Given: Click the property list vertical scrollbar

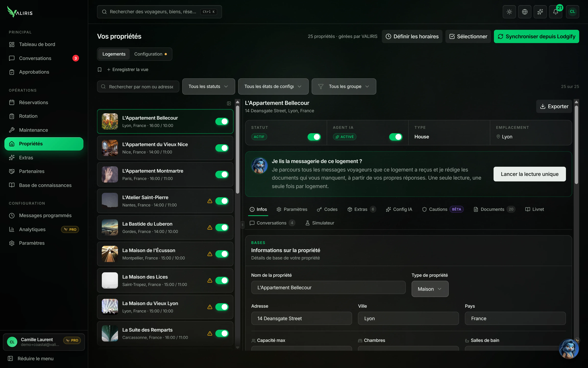Looking at the screenshot, I should [x=238, y=150].
